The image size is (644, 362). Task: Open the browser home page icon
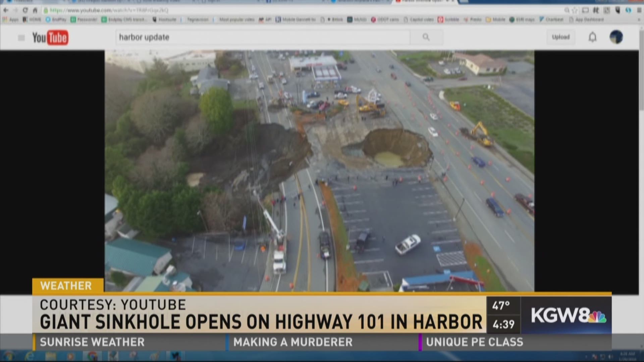tap(35, 10)
